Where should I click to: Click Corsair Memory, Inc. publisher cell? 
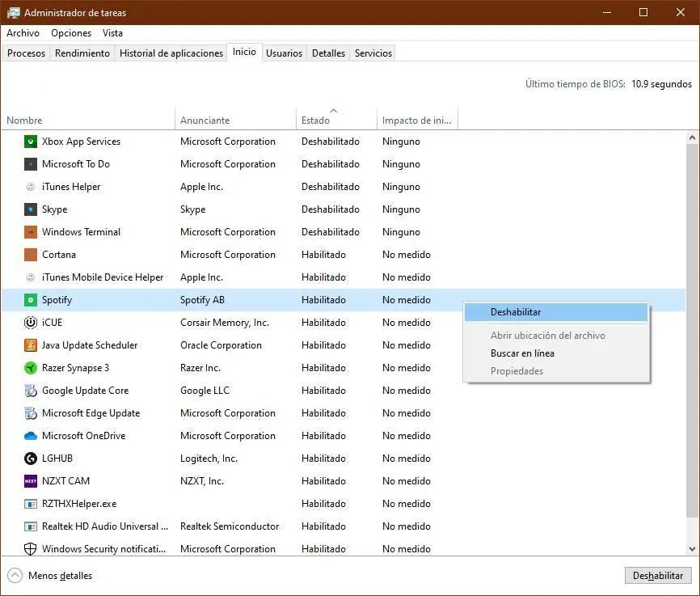tap(225, 323)
